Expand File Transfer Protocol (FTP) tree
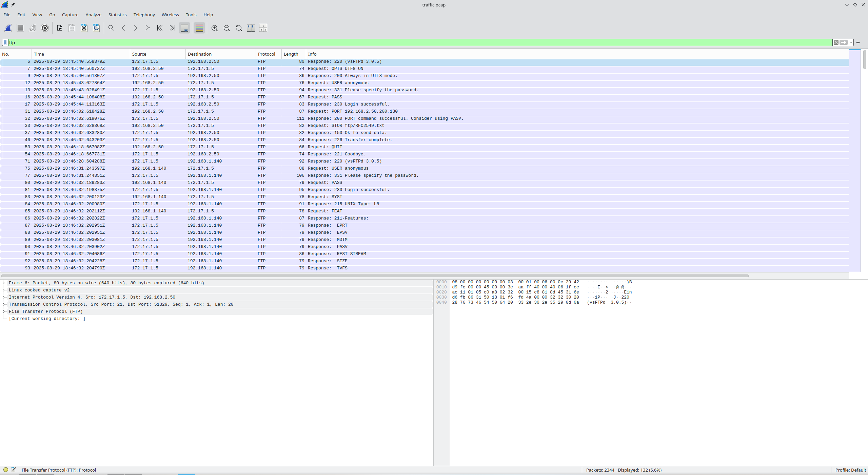This screenshot has height=475, width=868. tap(4, 311)
